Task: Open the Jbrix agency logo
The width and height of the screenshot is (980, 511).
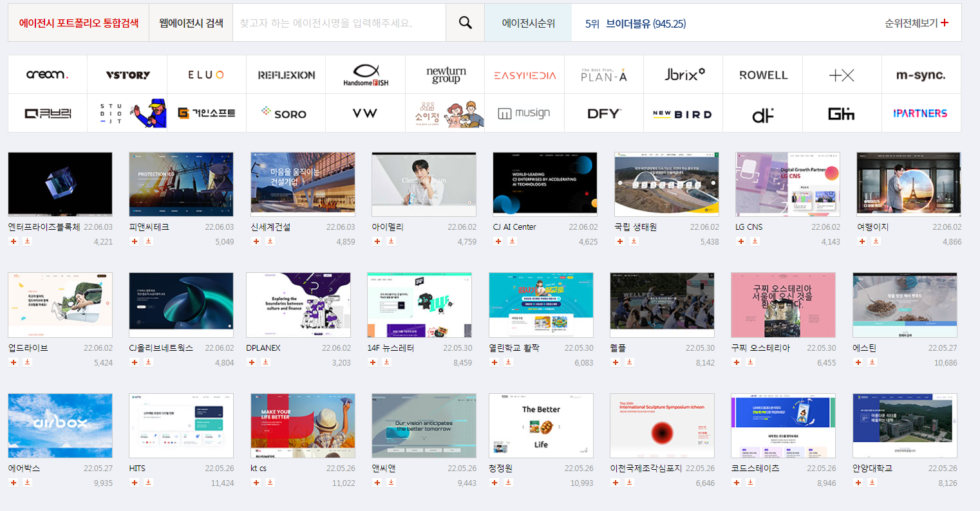Action: click(x=683, y=75)
